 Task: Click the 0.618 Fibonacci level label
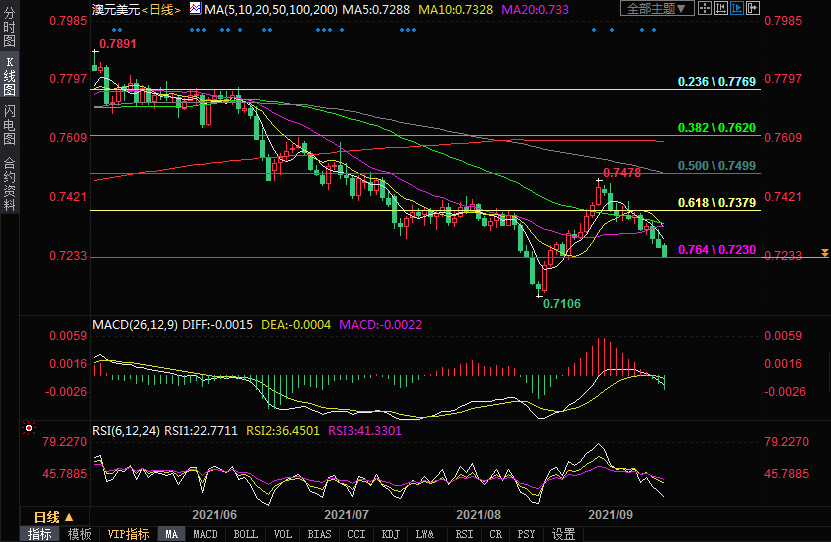click(x=716, y=202)
